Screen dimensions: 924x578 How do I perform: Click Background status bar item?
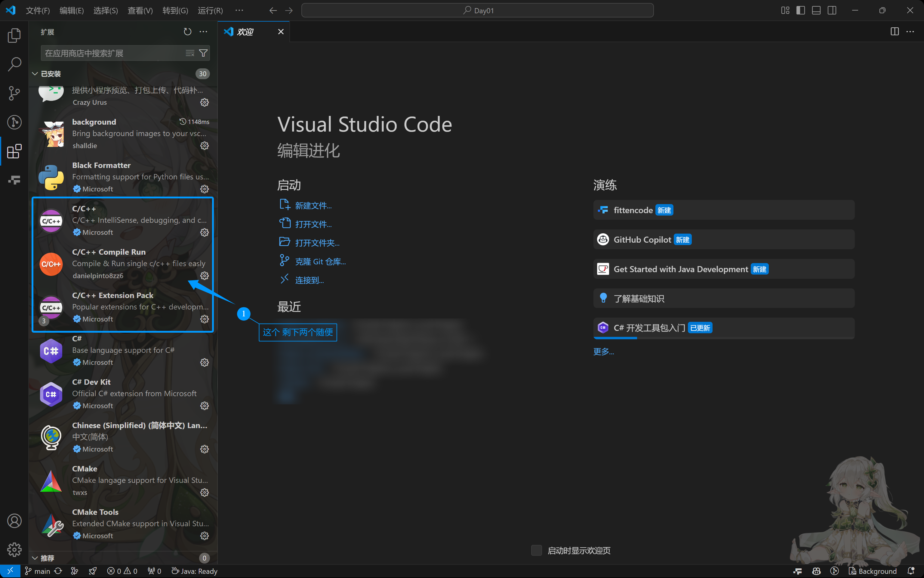click(x=873, y=571)
